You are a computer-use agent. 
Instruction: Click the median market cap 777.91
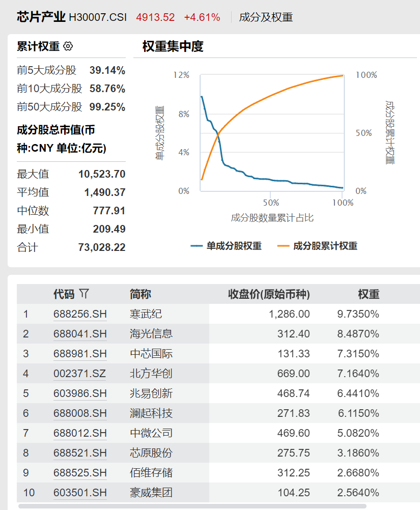109,210
